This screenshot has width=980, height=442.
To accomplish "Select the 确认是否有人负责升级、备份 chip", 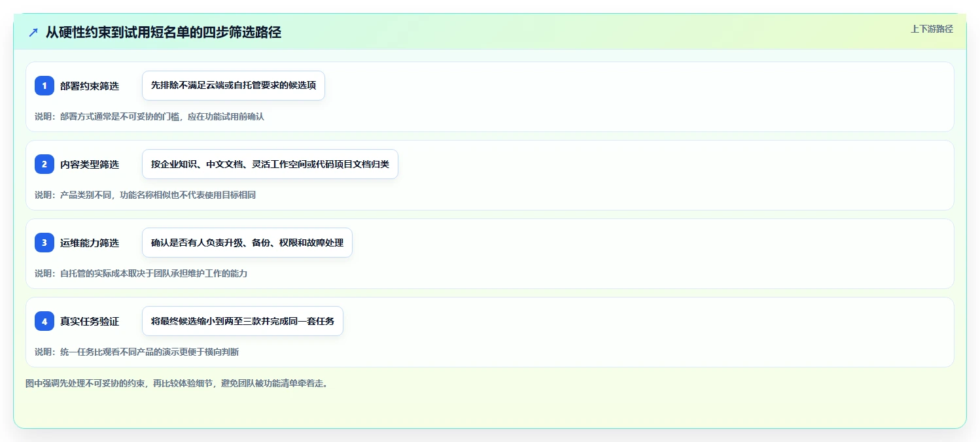I will pyautogui.click(x=247, y=243).
